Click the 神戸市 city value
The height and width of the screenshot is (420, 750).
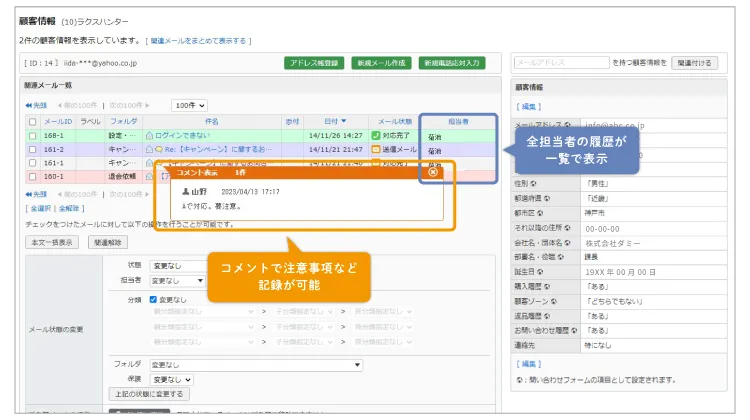(x=595, y=213)
